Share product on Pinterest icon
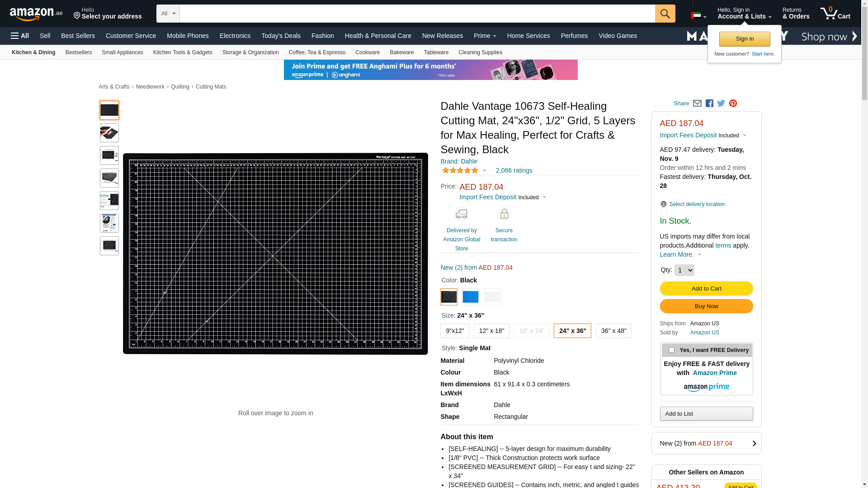 pos(733,103)
